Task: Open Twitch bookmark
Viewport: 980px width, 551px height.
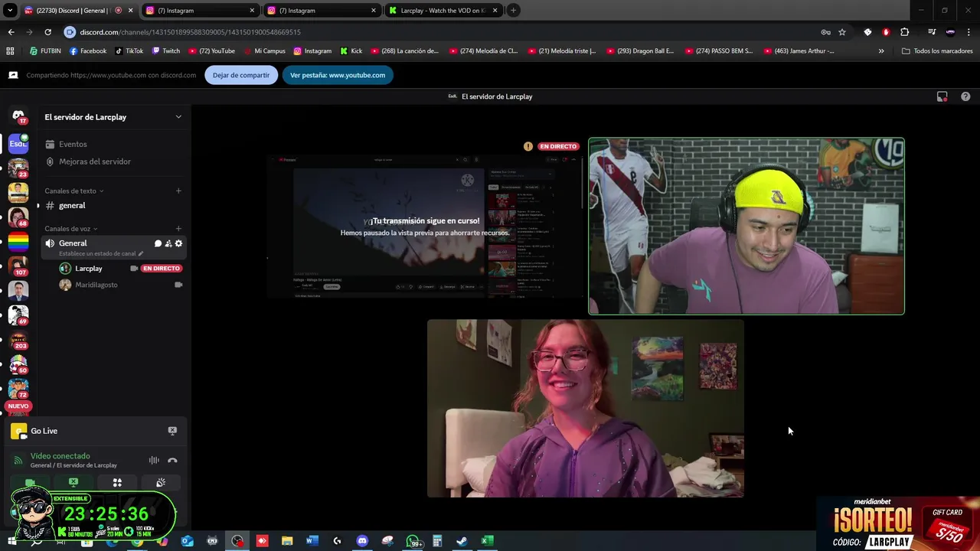Action: (x=165, y=51)
